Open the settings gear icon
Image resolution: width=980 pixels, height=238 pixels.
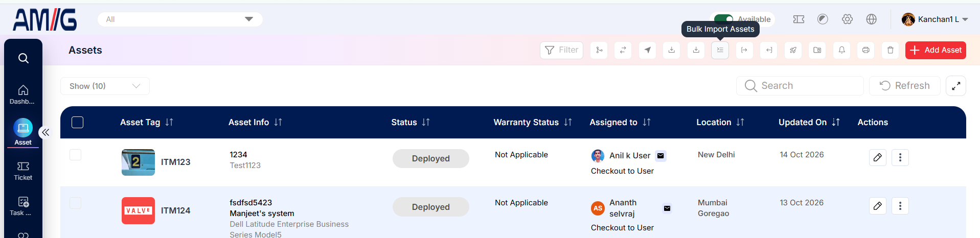847,19
